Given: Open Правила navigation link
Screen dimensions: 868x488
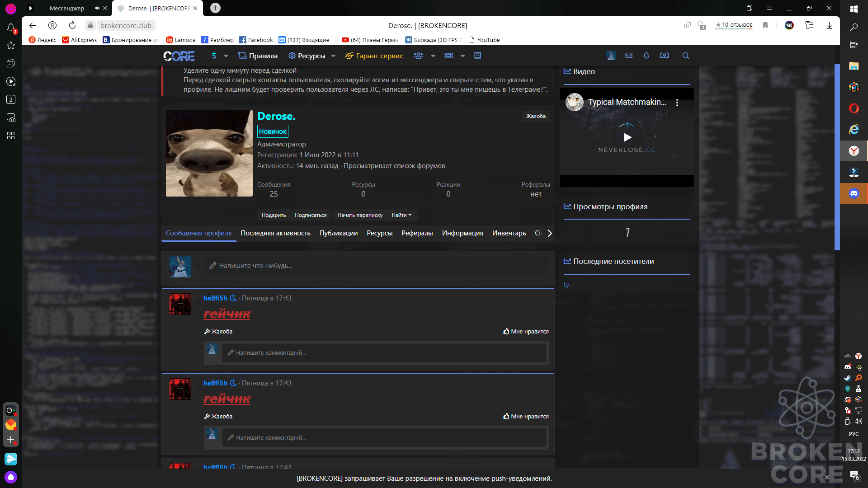Looking at the screenshot, I should coord(258,56).
